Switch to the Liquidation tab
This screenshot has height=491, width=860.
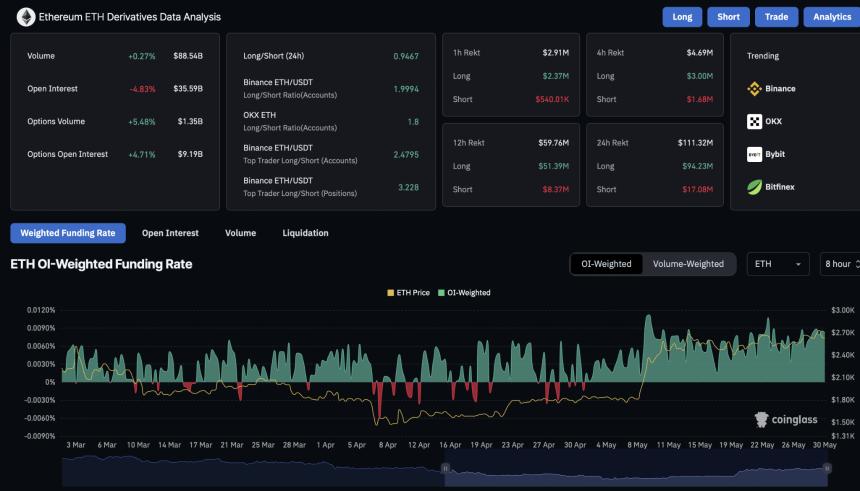(x=306, y=233)
